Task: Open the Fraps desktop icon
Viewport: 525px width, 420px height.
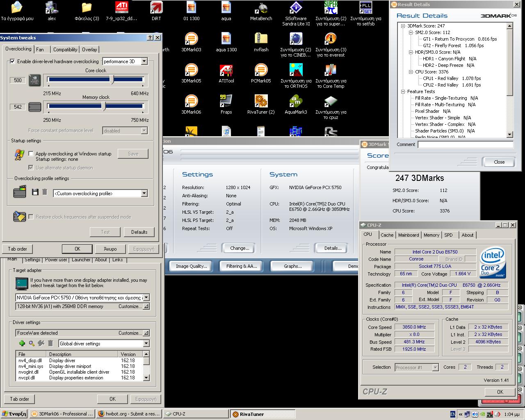Action: tap(226, 105)
